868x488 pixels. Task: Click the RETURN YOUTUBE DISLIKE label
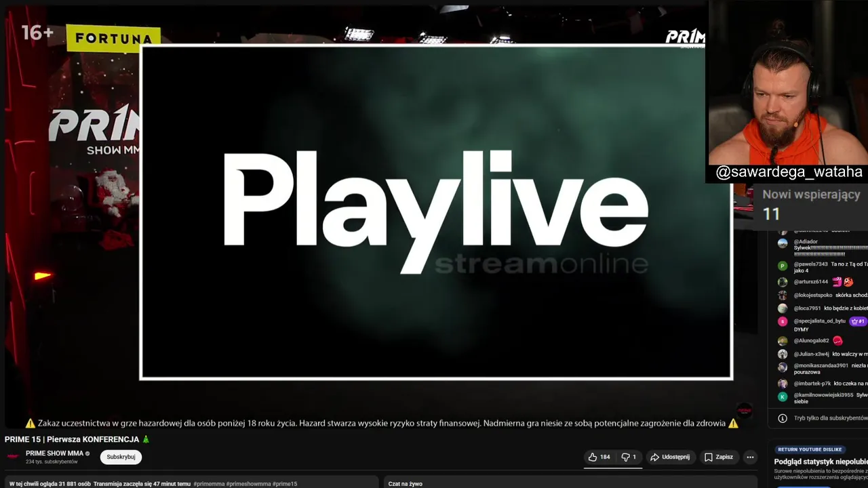click(810, 449)
